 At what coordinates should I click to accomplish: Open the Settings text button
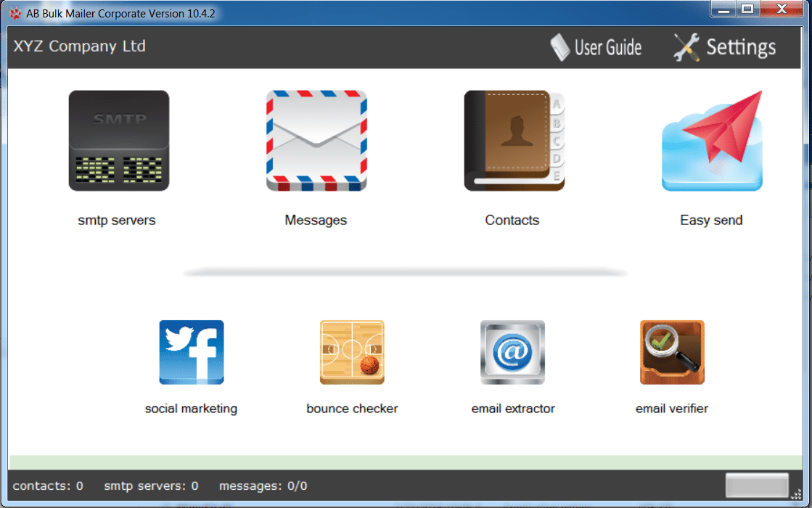pyautogui.click(x=741, y=47)
